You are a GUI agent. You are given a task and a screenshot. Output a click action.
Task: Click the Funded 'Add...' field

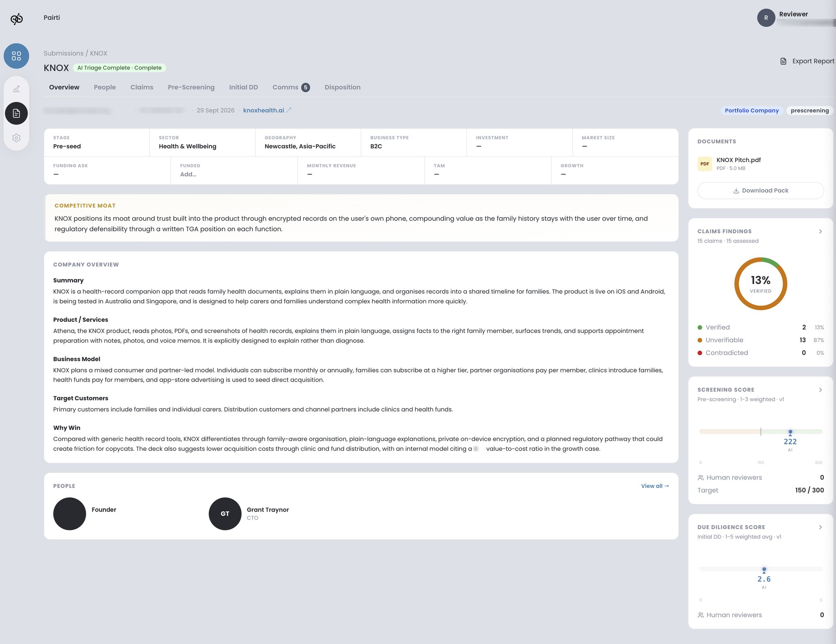[x=188, y=175]
